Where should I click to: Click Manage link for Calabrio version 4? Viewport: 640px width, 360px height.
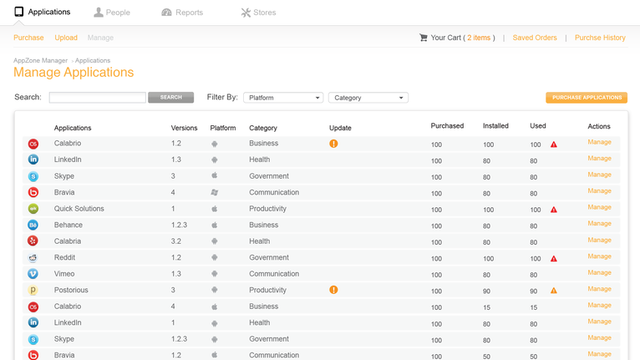coord(599,305)
